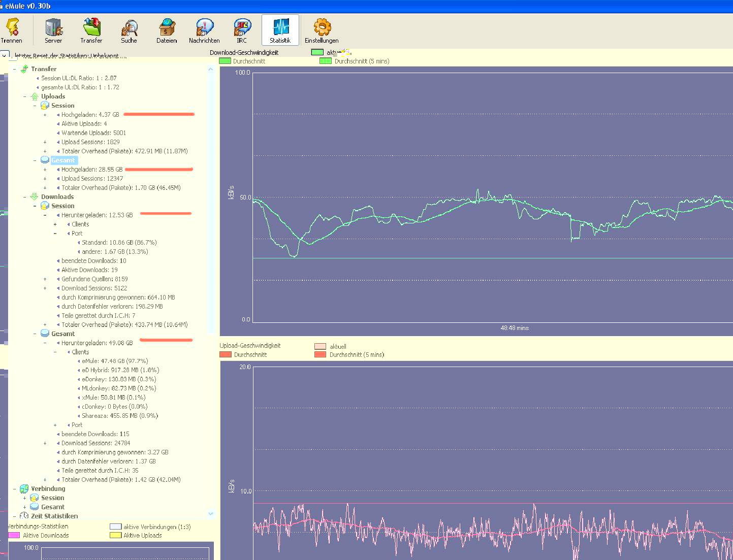Open the Server list view
The height and width of the screenshot is (560, 733).
point(53,30)
